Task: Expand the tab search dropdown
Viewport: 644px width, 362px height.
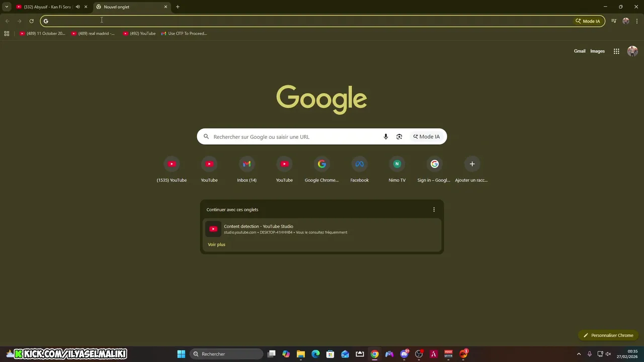Action: [7, 7]
